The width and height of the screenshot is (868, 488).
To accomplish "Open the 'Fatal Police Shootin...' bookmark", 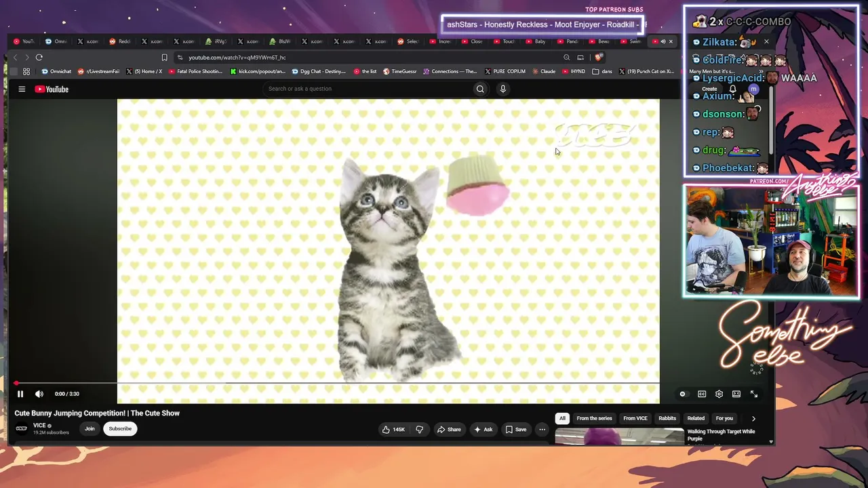I will click(x=195, y=71).
